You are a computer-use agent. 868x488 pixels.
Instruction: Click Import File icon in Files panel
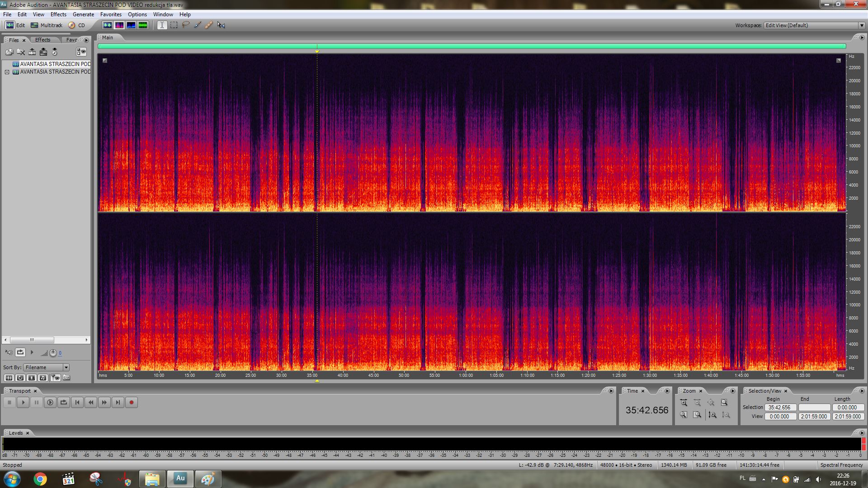[x=9, y=52]
